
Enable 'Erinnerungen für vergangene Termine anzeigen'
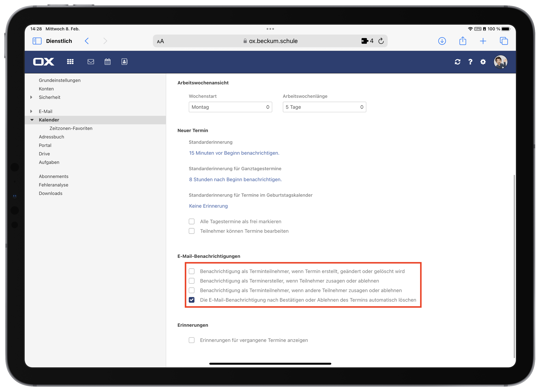(x=192, y=340)
